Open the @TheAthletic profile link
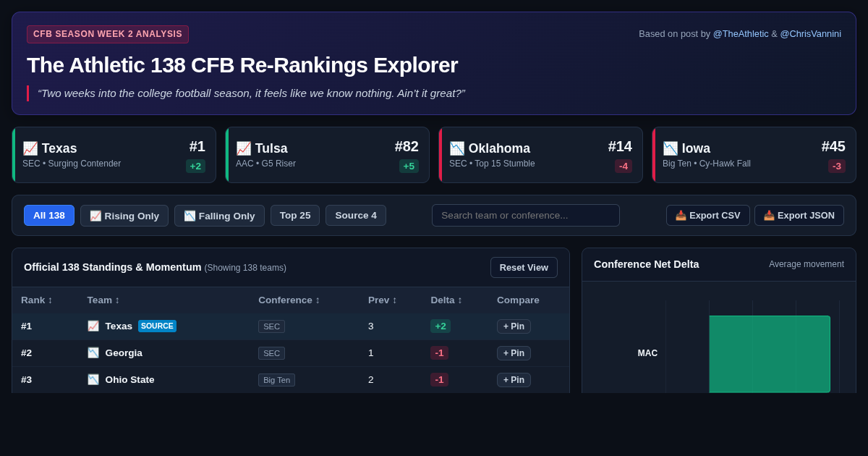 [x=741, y=33]
